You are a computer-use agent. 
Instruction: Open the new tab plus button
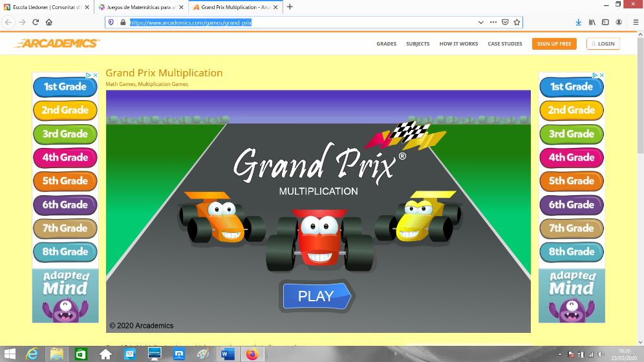[x=290, y=6]
